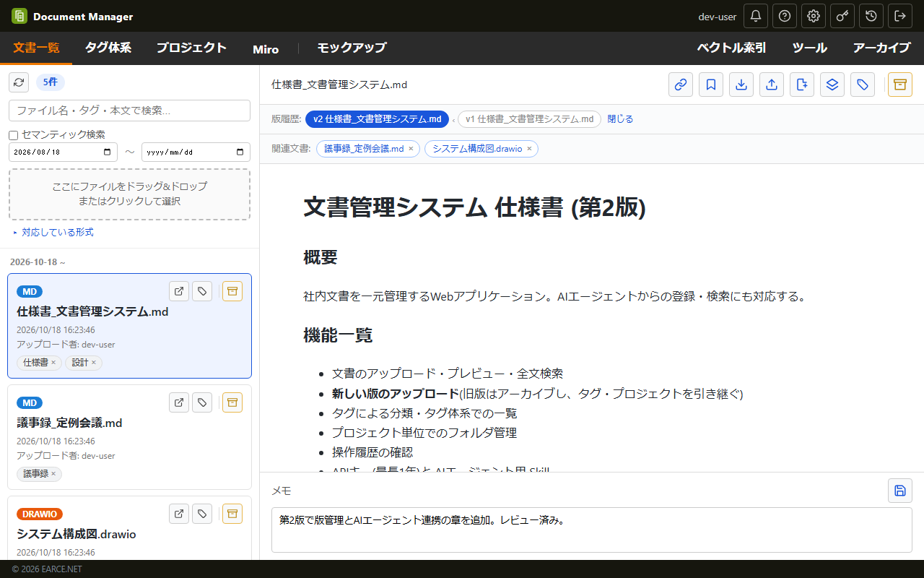Viewport: 924px width, 578px height.
Task: Upload new version with file-plus icon
Action: click(x=802, y=85)
